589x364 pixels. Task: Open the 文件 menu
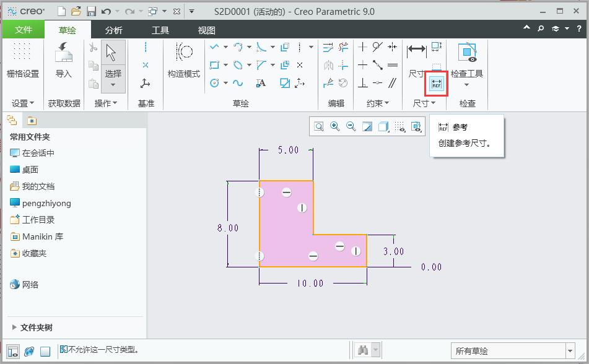[23, 28]
